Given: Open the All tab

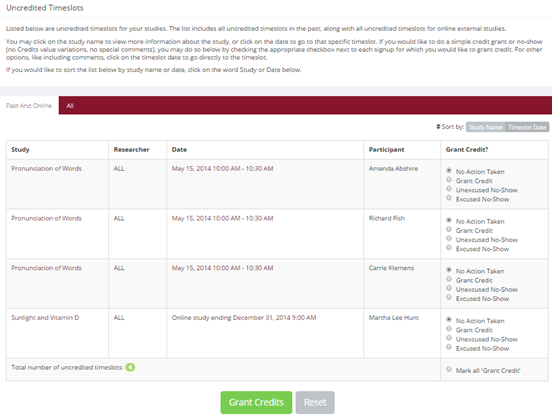Looking at the screenshot, I should point(70,106).
